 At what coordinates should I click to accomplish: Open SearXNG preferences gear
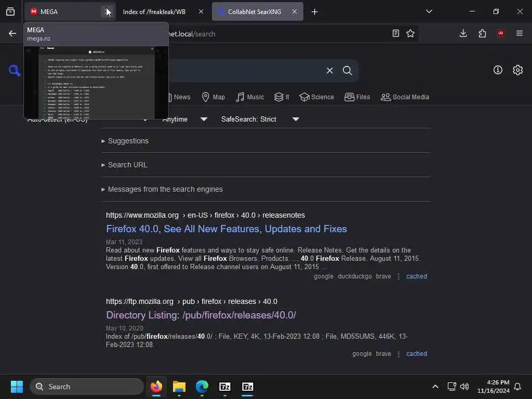point(518,70)
